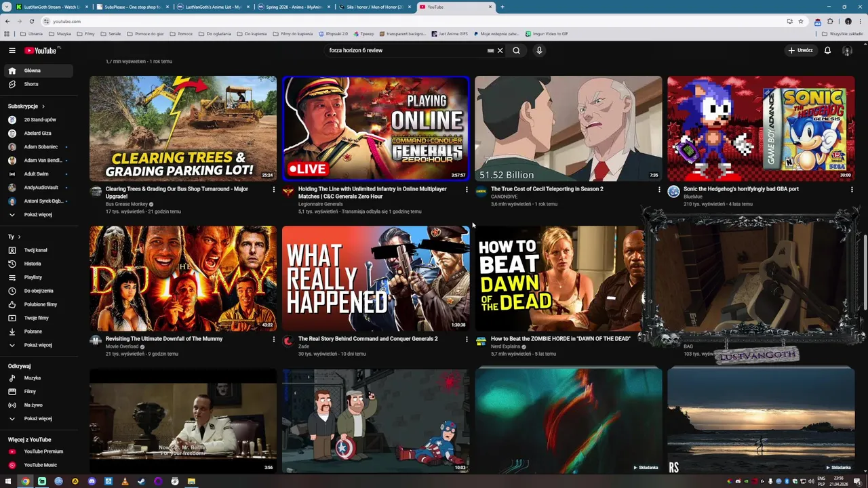This screenshot has width=868, height=488.
Task: Open Bus Grease Monkey channel link
Action: pyautogui.click(x=126, y=204)
